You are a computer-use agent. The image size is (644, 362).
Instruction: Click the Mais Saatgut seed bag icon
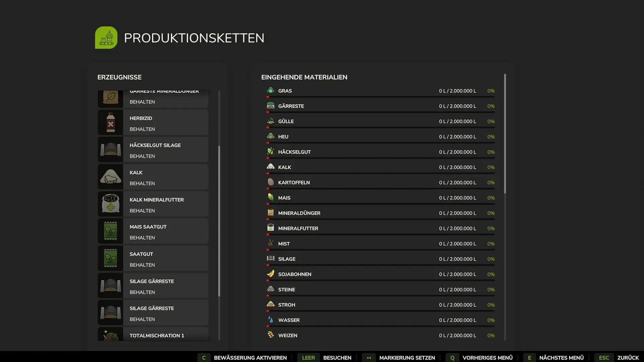pos(110,231)
